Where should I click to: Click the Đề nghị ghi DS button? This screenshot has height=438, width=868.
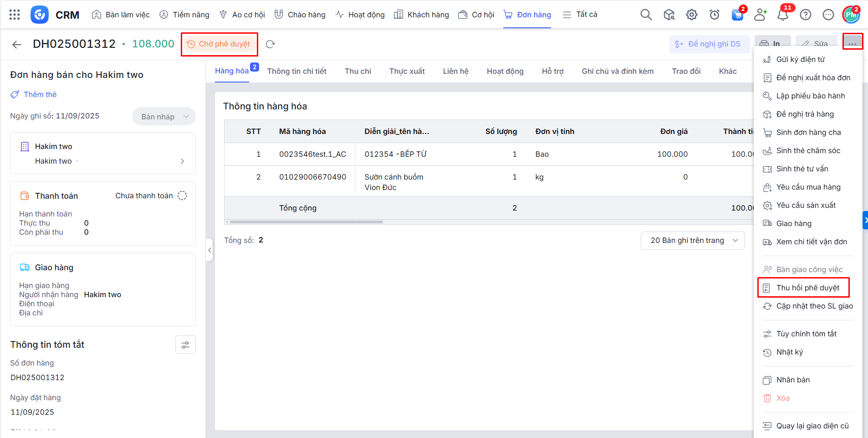(x=709, y=44)
